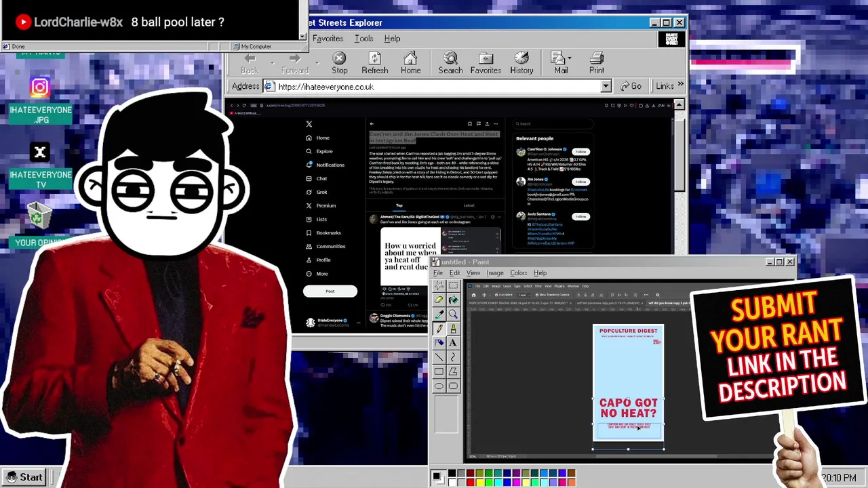The width and height of the screenshot is (868, 488).
Task: Click the X logo on the web page
Action: [309, 124]
